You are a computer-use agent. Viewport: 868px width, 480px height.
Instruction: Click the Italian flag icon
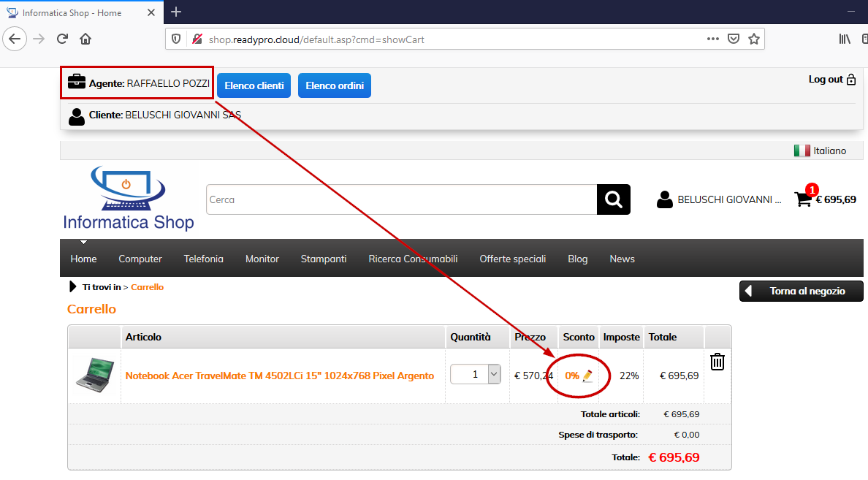tap(802, 151)
